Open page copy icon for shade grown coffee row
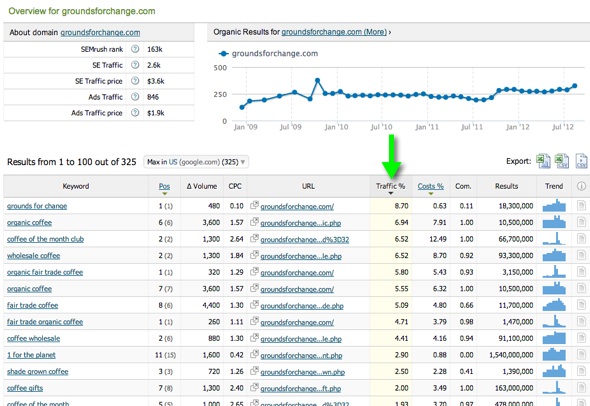590x406 pixels. click(x=581, y=371)
